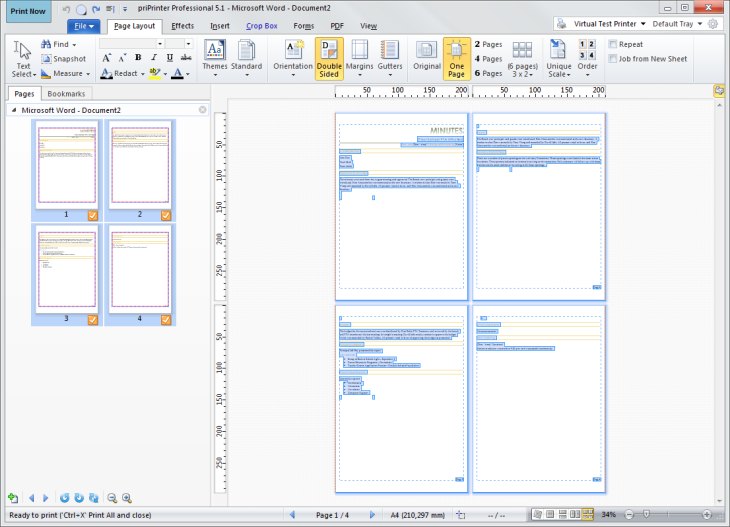The height and width of the screenshot is (527, 730).
Task: Toggle strikethrough formatting
Action: (x=186, y=57)
